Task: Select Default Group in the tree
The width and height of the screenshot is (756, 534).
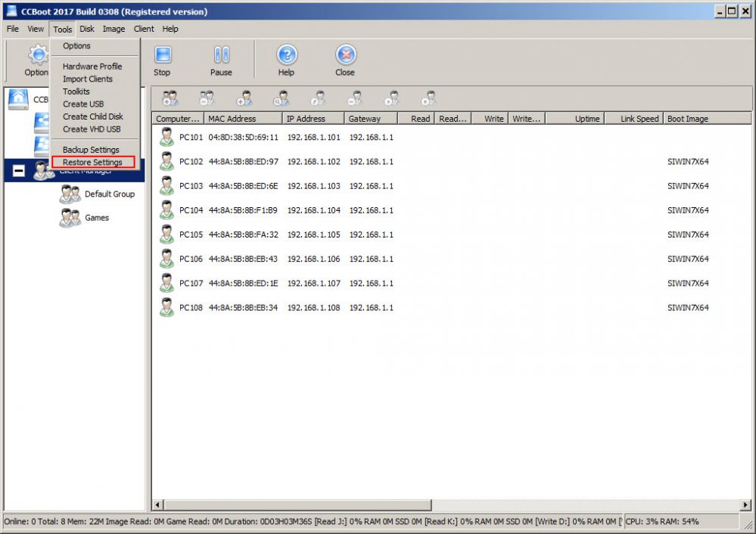Action: (x=110, y=194)
